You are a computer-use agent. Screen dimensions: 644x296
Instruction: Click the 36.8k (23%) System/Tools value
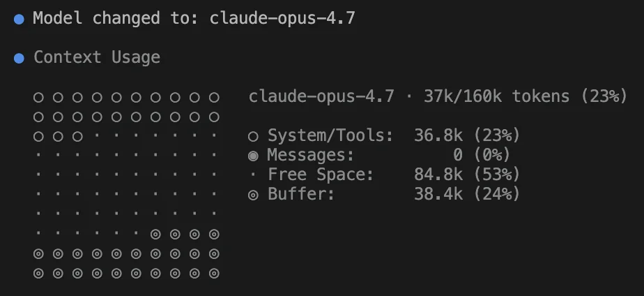coord(466,136)
